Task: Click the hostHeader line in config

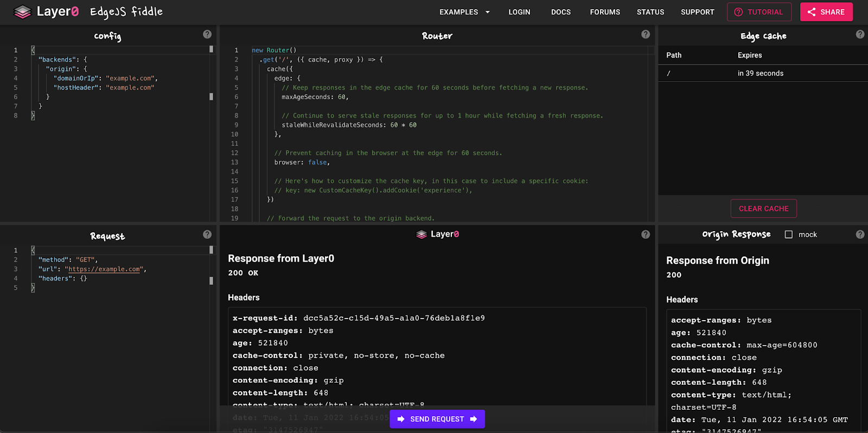Action: [104, 87]
